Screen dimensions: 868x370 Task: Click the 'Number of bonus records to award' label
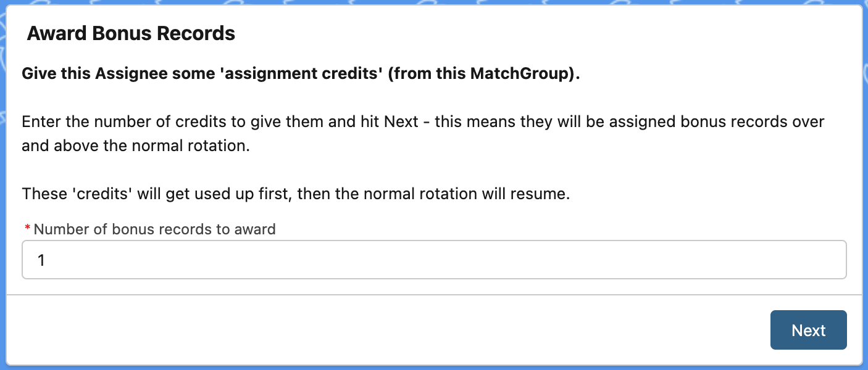(x=154, y=229)
